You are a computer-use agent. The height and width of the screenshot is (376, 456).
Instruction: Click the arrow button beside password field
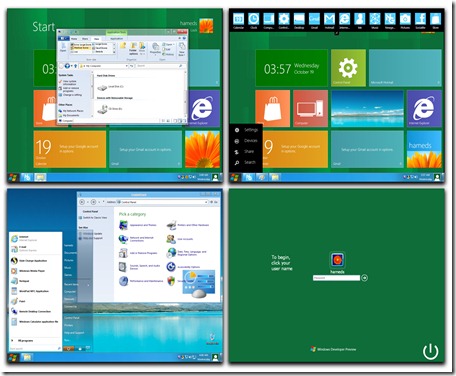365,278
